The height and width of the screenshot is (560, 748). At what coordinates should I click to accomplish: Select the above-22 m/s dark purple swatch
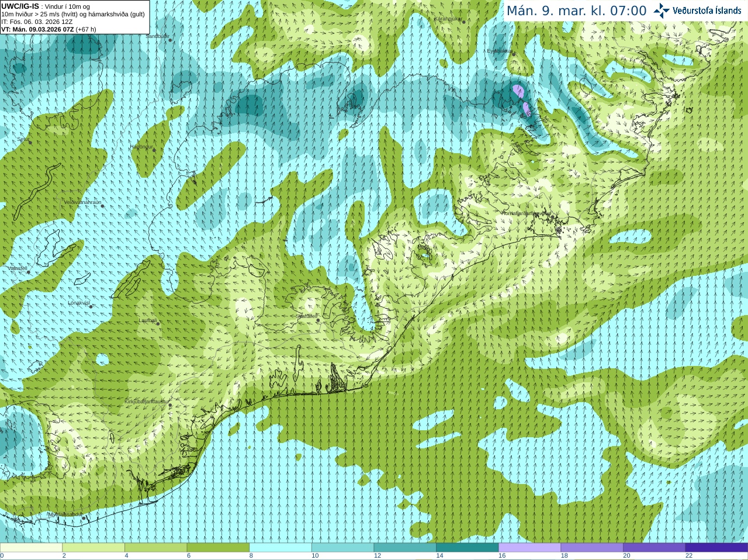(x=716, y=548)
